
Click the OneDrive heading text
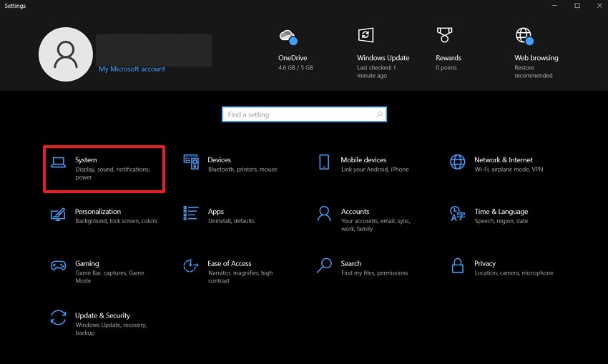point(293,58)
